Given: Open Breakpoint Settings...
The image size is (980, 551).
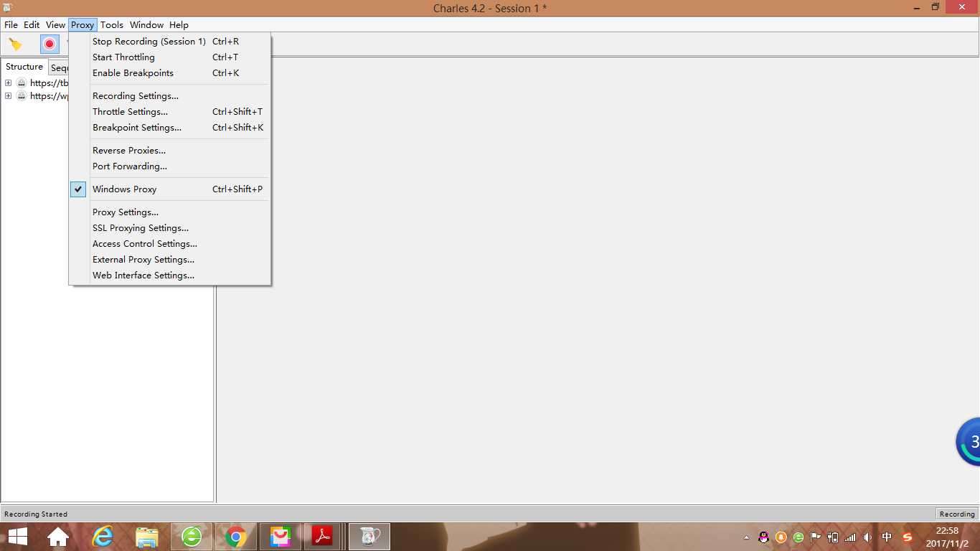Looking at the screenshot, I should click(x=170, y=128).
